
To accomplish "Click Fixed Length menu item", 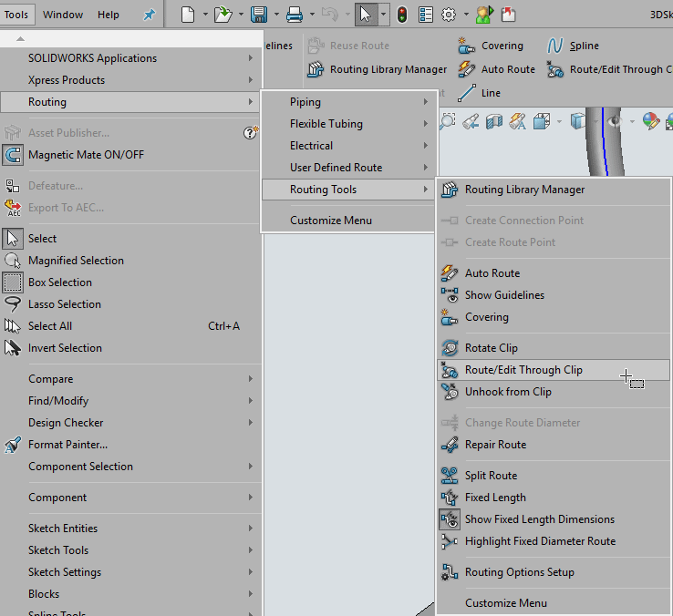I will (x=554, y=498).
